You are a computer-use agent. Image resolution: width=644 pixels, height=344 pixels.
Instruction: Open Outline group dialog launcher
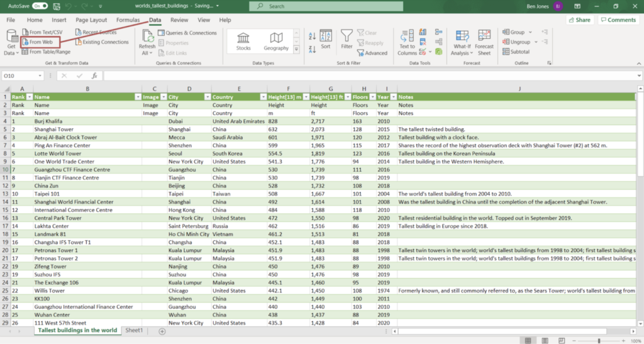tap(549, 64)
